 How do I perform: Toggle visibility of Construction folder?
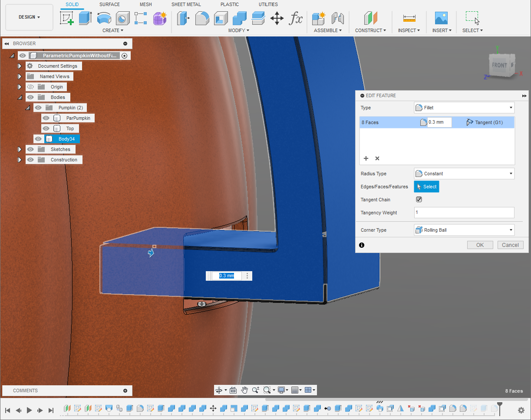(x=30, y=160)
